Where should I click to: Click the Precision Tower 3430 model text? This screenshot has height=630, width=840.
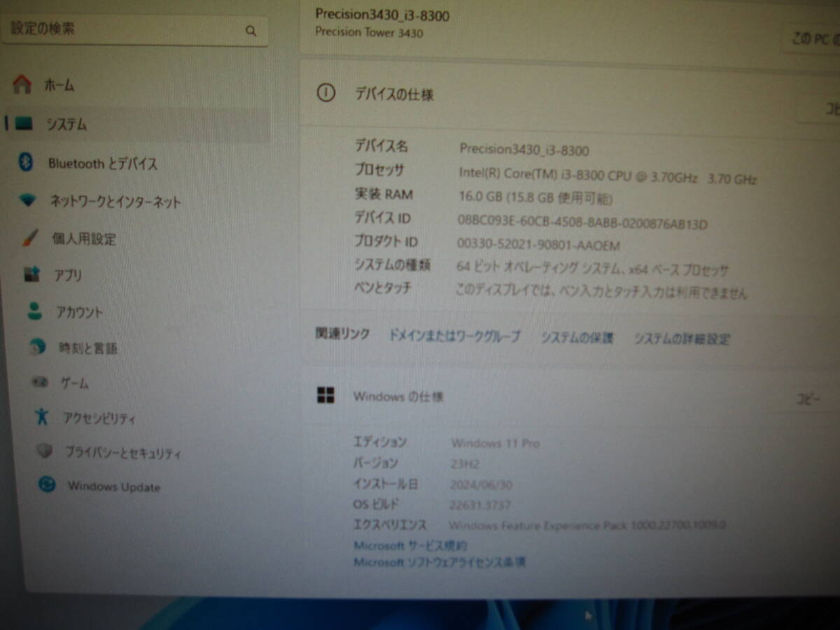click(369, 32)
